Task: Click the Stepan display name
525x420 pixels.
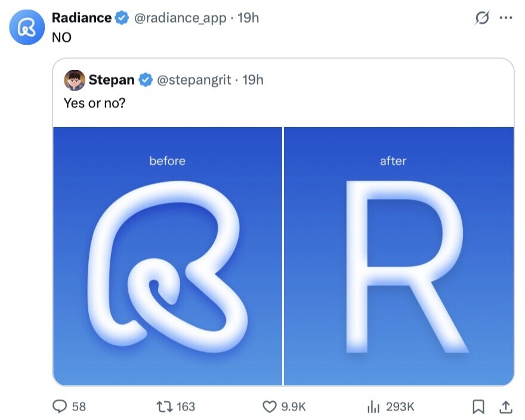Action: (x=112, y=80)
